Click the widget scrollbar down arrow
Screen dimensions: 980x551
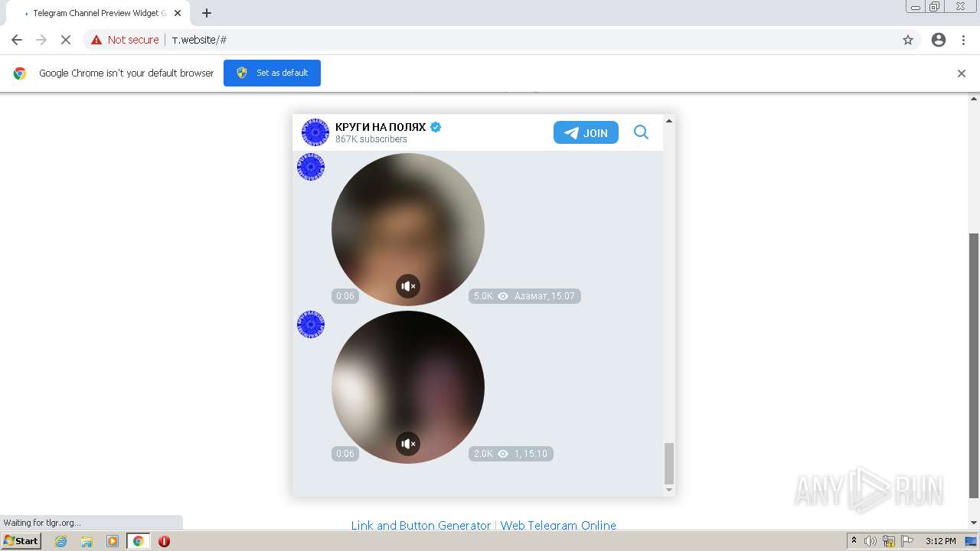[669, 490]
